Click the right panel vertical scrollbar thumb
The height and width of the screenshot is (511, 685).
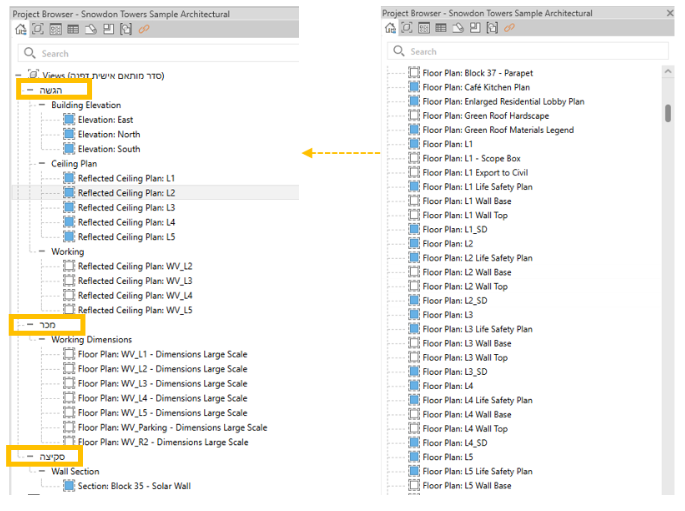[x=668, y=113]
